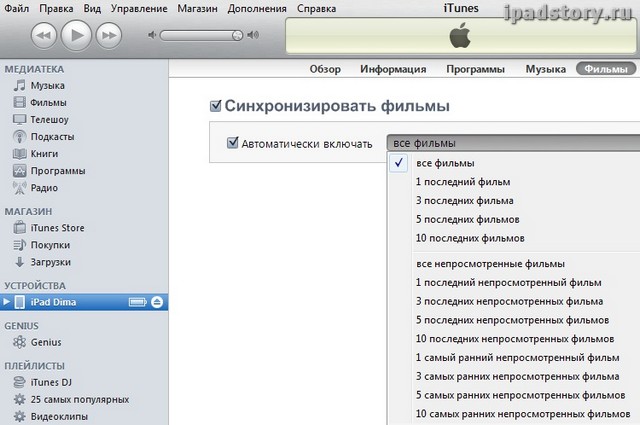Click gear icon of 25 самых популярных
The image size is (640, 425).
(x=19, y=399)
